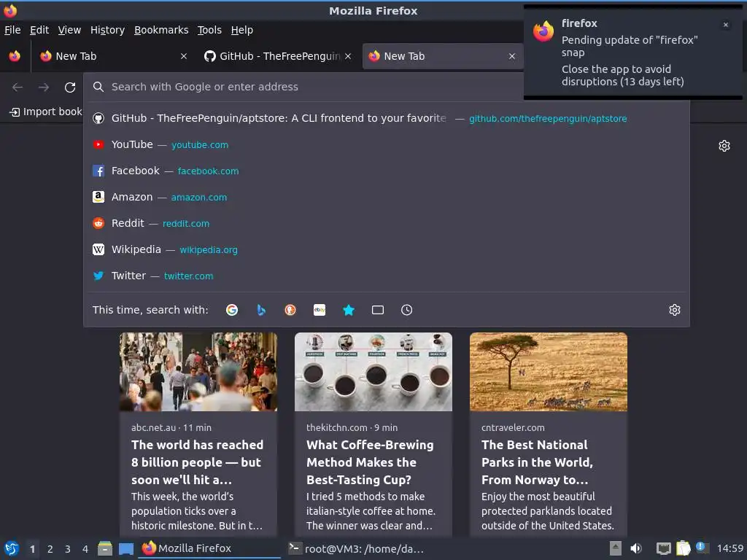Switch to workspace 2
The width and height of the screenshot is (747, 560).
[50, 549]
